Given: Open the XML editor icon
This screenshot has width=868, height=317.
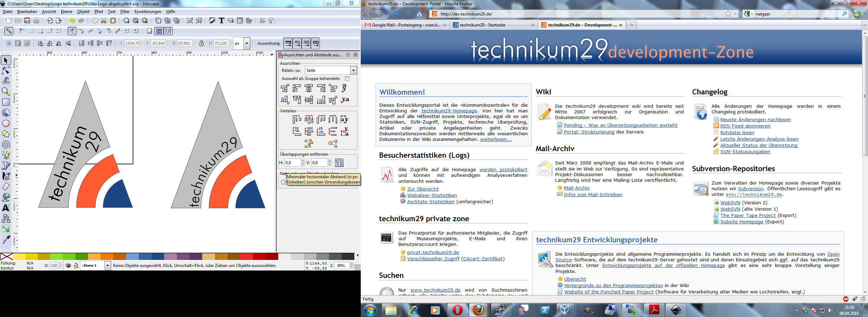Looking at the screenshot, I should tap(240, 20).
